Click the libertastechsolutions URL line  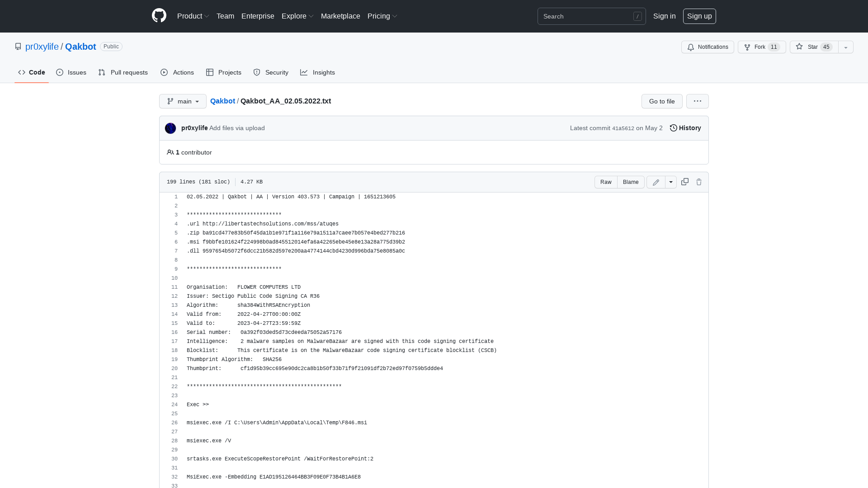click(x=263, y=224)
